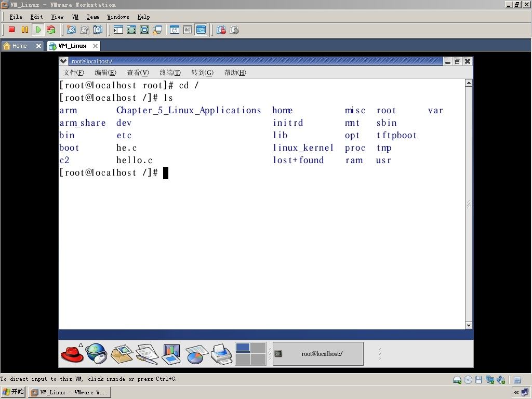Click on hello.c file name
Screen dimensions: 532x399
[135, 160]
